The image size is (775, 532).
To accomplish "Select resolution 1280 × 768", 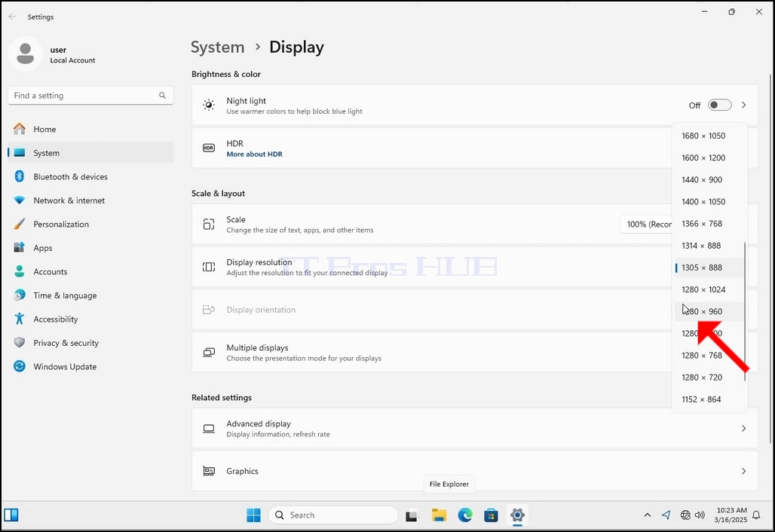I will coord(709,355).
